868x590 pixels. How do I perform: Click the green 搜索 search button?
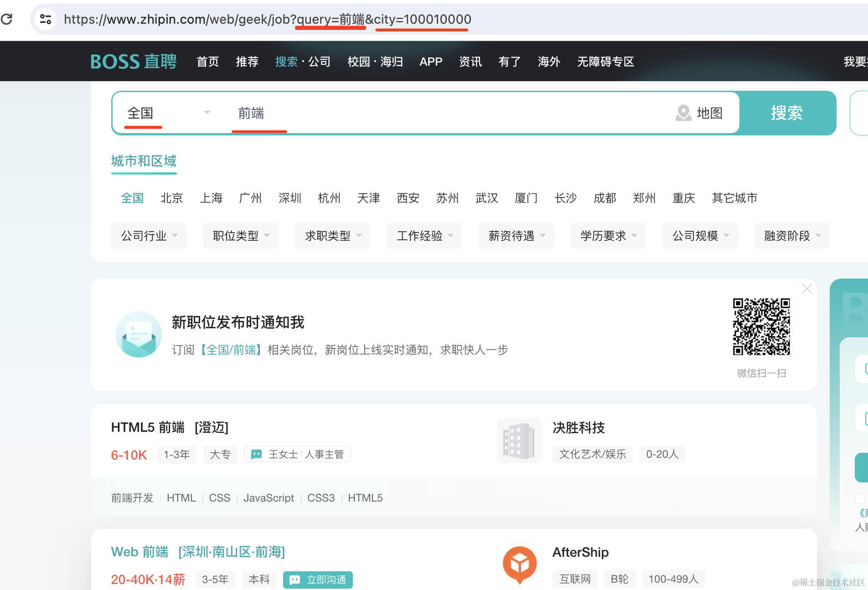coord(787,113)
